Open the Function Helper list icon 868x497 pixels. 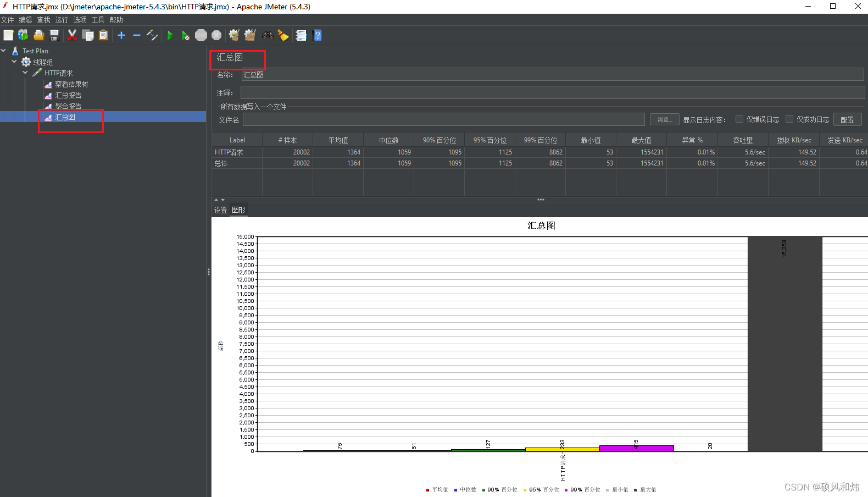(x=301, y=35)
